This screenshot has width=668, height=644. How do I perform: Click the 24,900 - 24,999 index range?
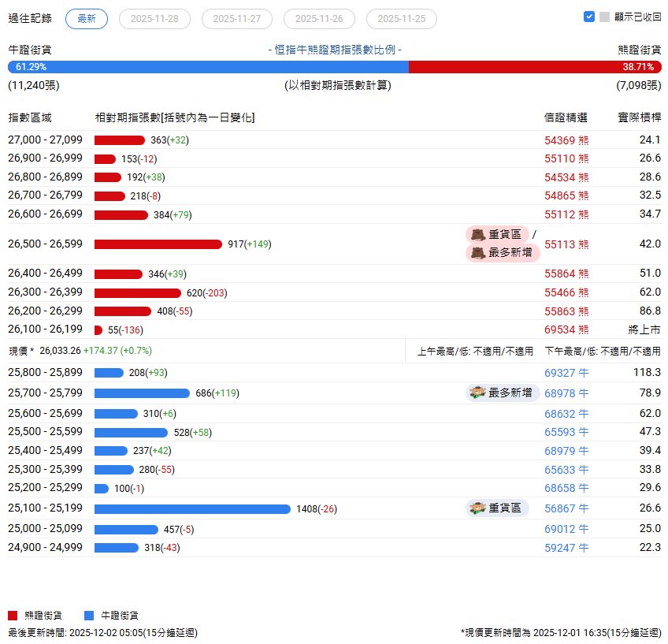(45, 547)
